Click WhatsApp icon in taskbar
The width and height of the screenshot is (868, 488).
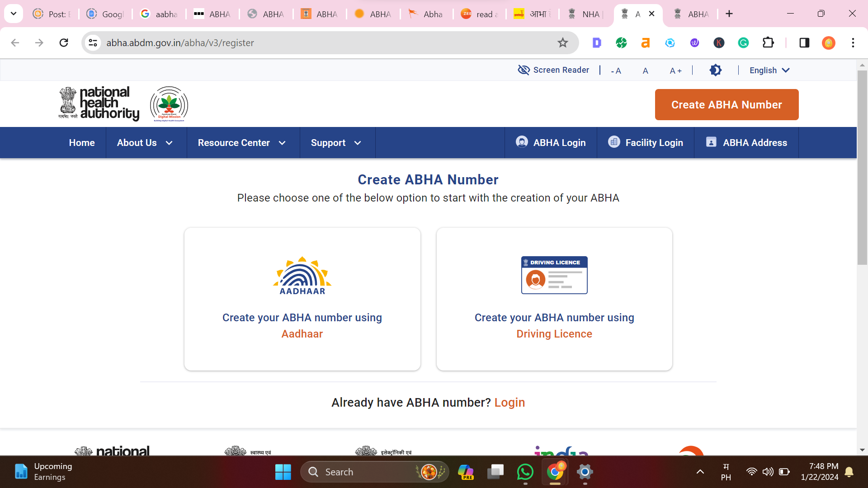524,471
